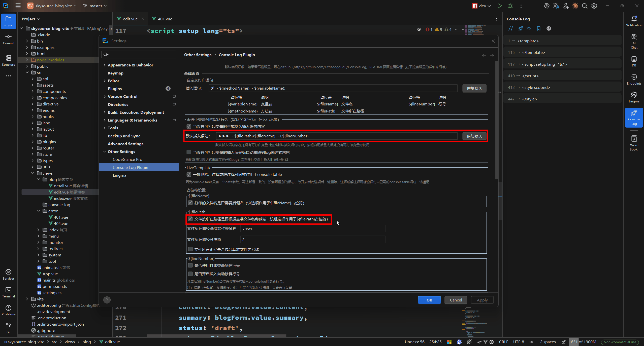Open Notifications panel
This screenshot has width=644, height=346.
[634, 21]
